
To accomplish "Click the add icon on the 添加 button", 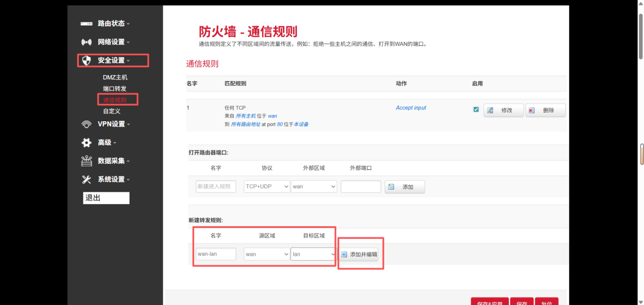I will pos(391,186).
